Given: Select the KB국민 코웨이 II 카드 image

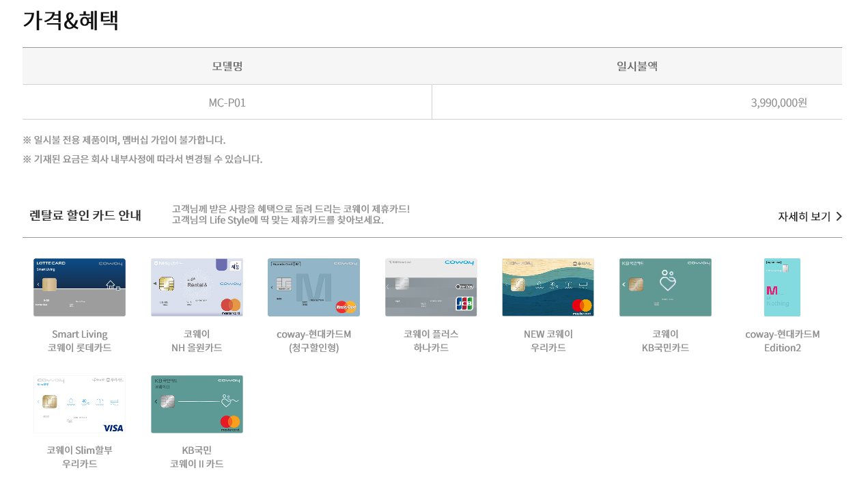Looking at the screenshot, I should pos(197,404).
